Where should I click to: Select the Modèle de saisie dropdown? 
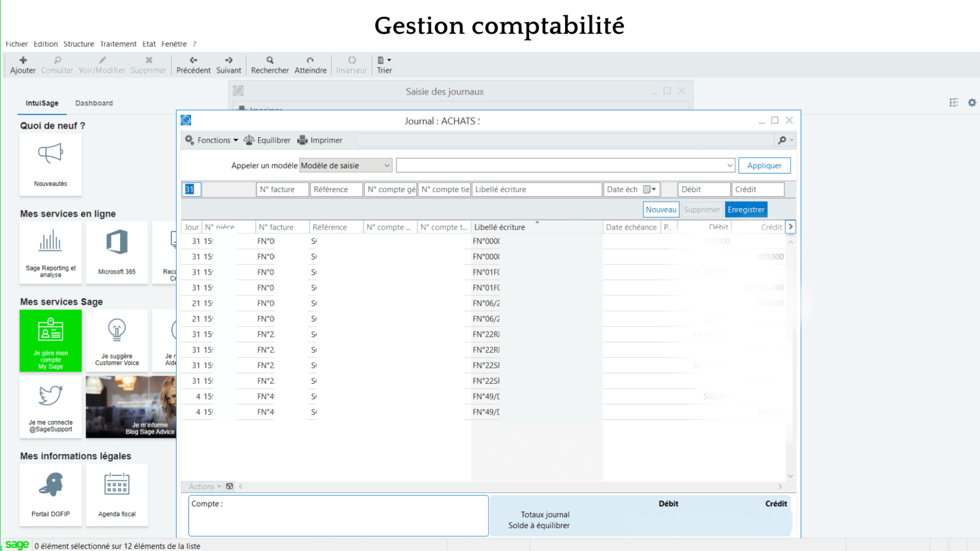click(x=345, y=165)
